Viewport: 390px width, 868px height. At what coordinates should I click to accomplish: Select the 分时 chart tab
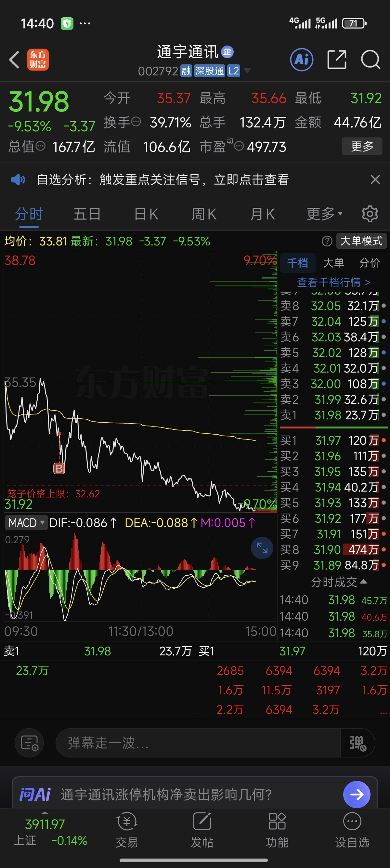pyautogui.click(x=29, y=214)
